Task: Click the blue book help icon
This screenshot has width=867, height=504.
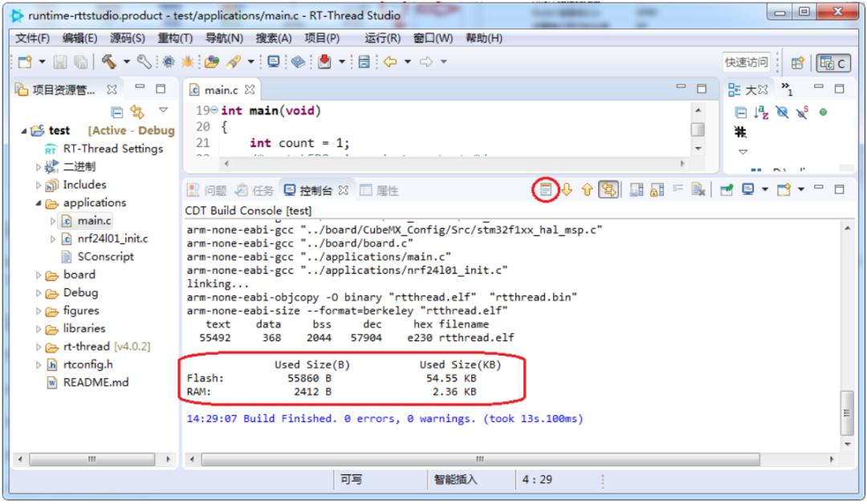Action: [x=298, y=62]
